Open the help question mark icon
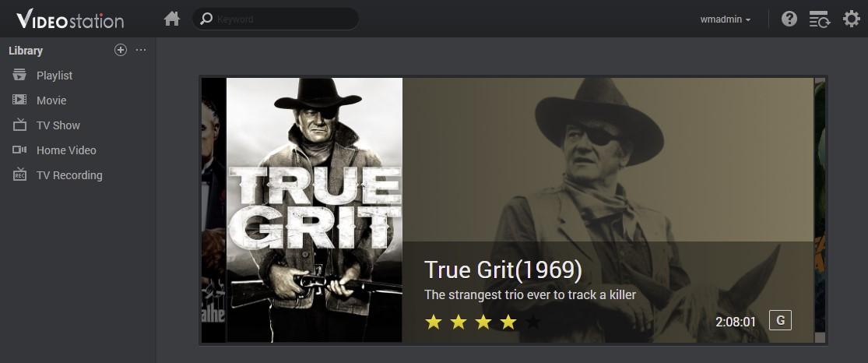Image resolution: width=868 pixels, height=363 pixels. tap(789, 19)
